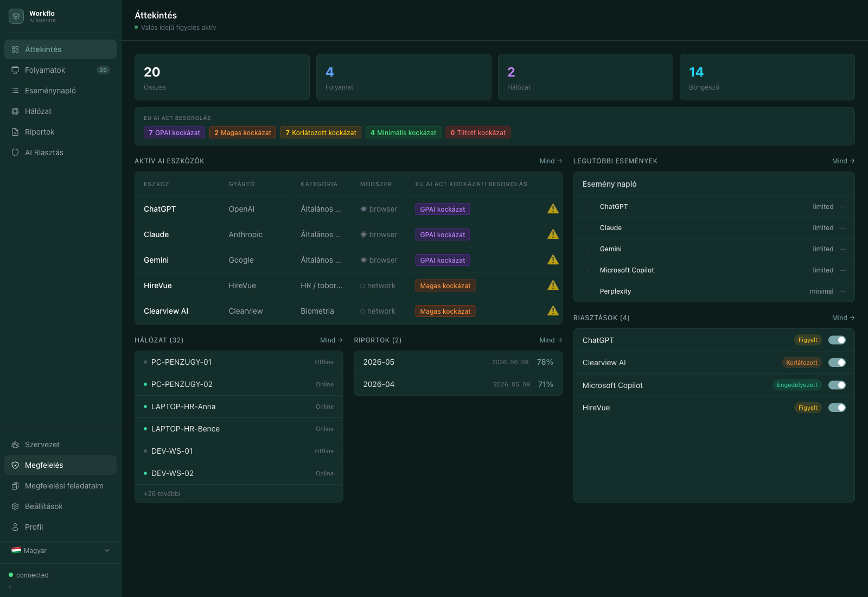Click LAPTOP-HR-Anna device row
The height and width of the screenshot is (597, 868).
(239, 407)
